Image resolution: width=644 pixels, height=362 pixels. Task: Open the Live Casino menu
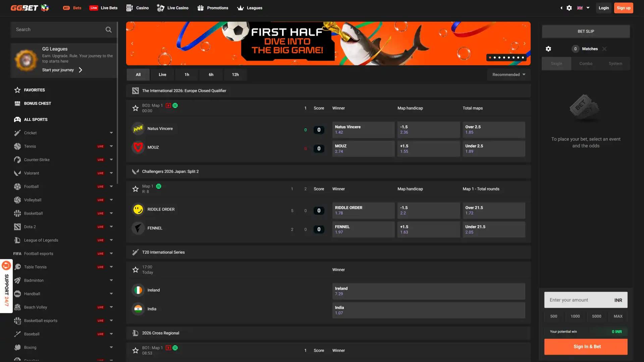[173, 8]
